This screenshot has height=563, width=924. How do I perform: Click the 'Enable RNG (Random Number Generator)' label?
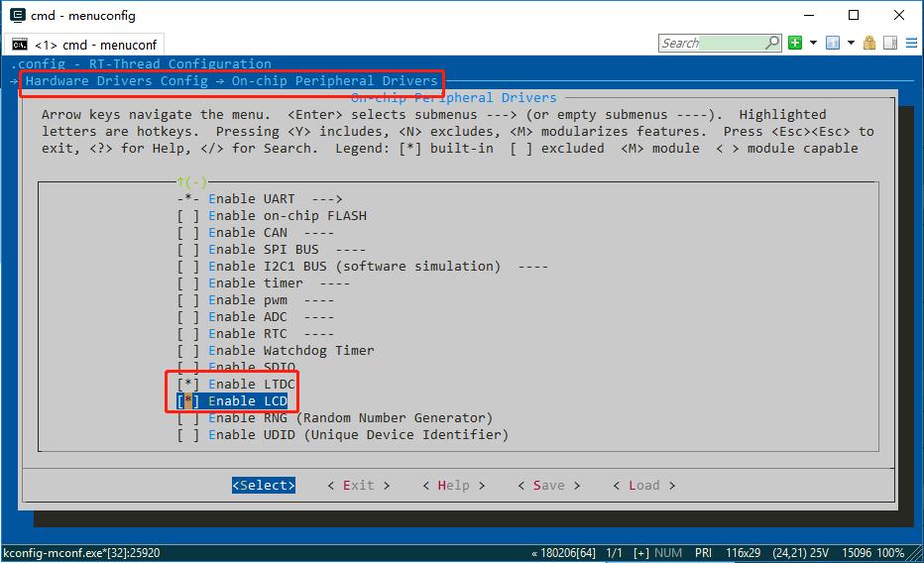pos(350,418)
